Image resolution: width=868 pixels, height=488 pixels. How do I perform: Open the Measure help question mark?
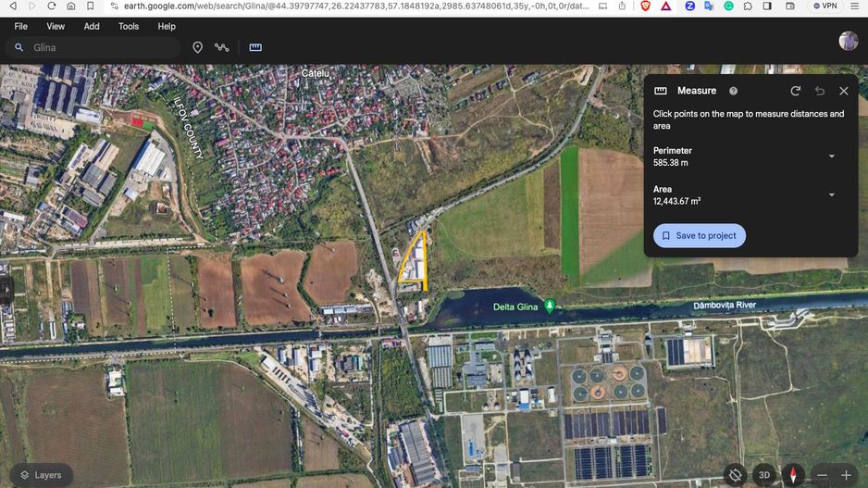tap(733, 91)
